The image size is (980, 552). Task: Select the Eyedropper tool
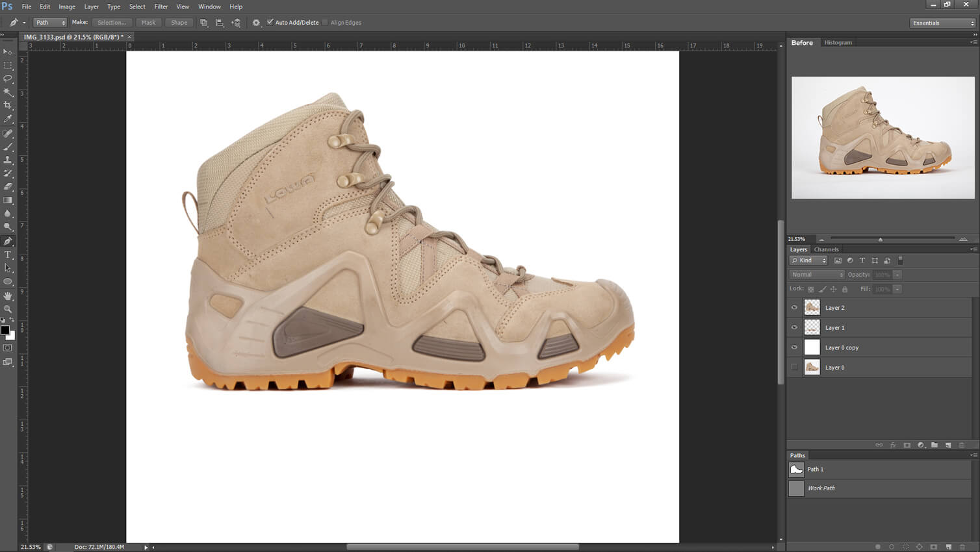tap(8, 119)
